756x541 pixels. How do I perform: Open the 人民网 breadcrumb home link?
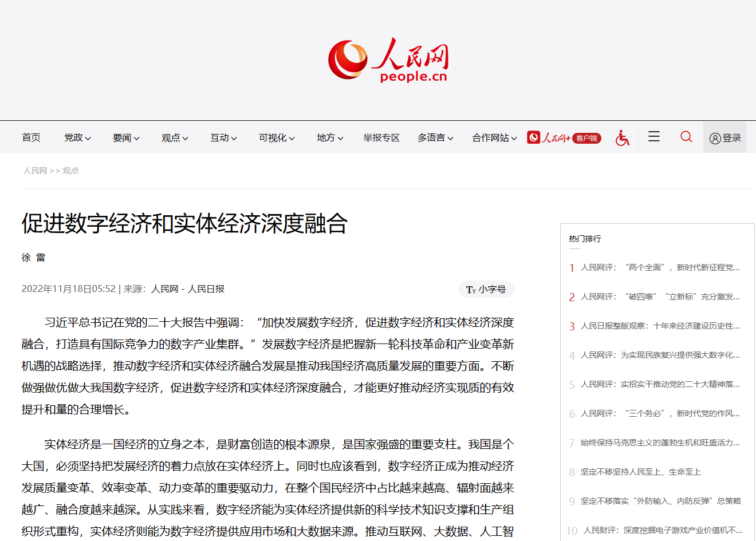point(34,170)
